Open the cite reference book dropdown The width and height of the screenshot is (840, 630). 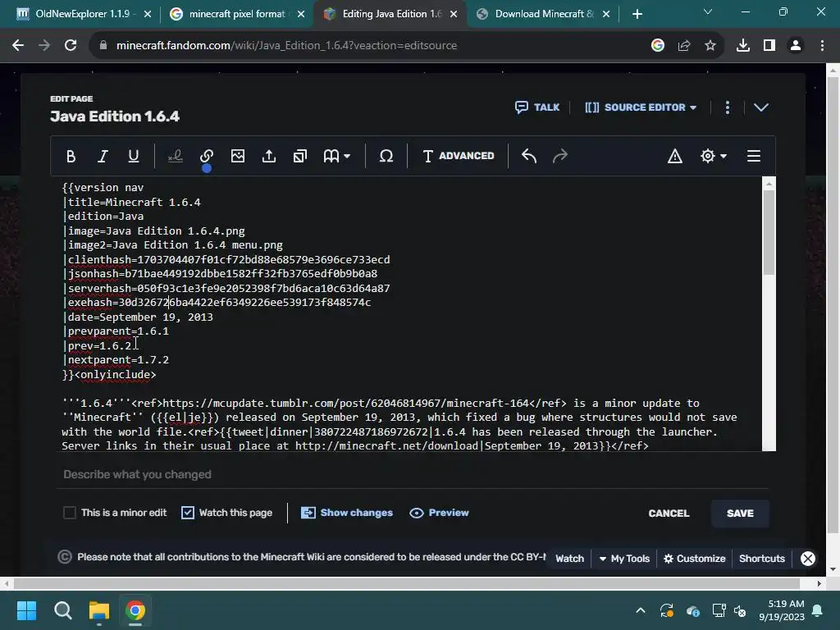pos(337,156)
